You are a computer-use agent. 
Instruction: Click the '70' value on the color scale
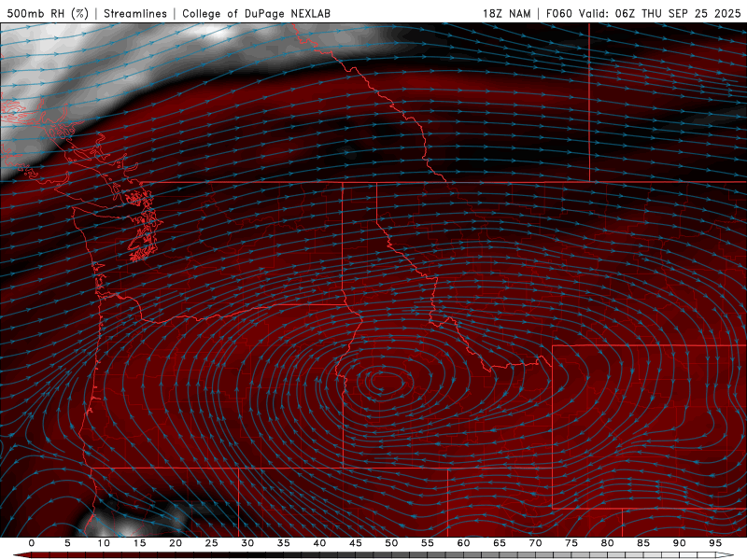pos(535,543)
